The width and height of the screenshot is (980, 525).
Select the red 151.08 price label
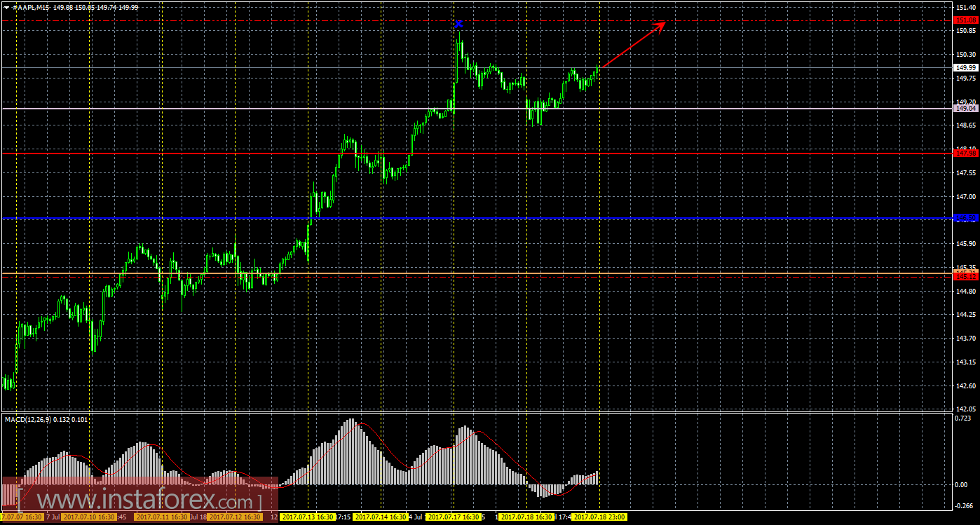966,20
